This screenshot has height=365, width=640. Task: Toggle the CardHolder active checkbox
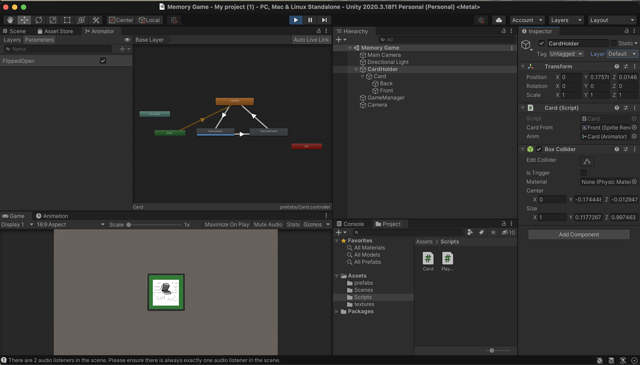pyautogui.click(x=542, y=43)
